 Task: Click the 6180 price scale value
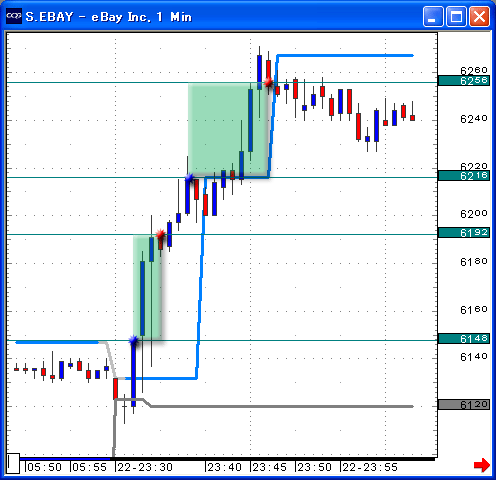[x=474, y=262]
